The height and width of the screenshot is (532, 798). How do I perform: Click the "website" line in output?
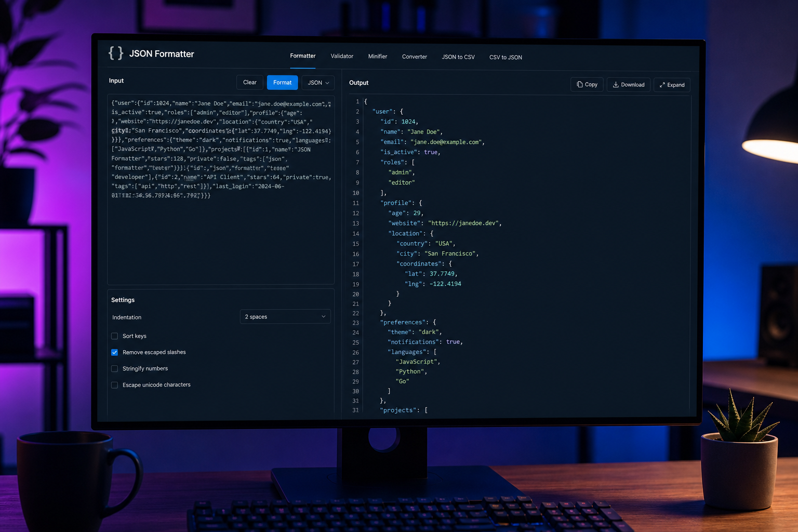click(x=445, y=223)
